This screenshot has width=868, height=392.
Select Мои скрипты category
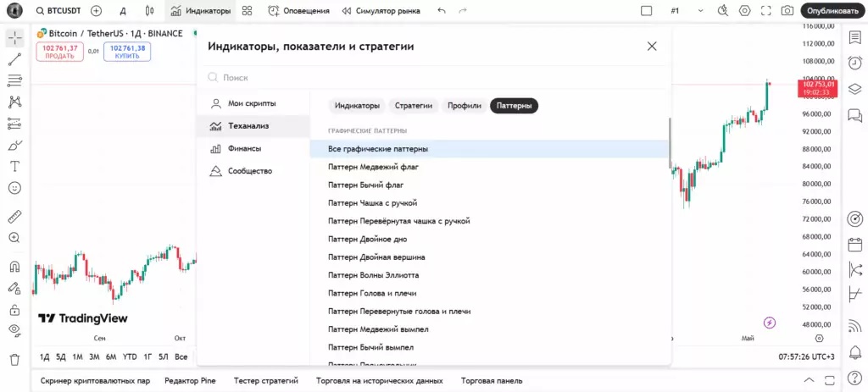click(253, 103)
